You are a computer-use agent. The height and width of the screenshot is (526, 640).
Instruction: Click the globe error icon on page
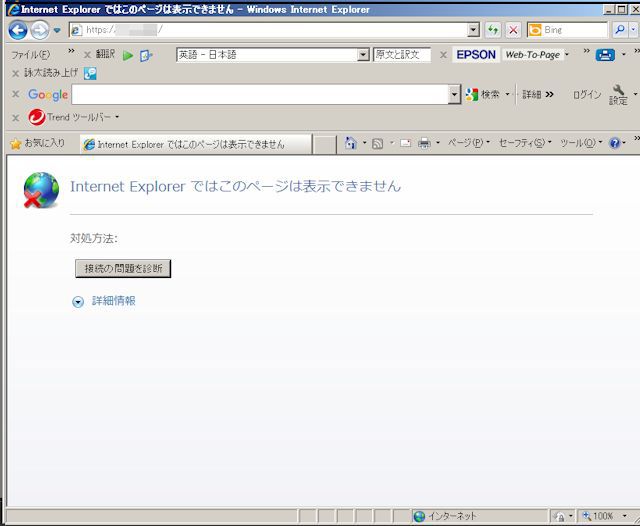click(x=41, y=190)
